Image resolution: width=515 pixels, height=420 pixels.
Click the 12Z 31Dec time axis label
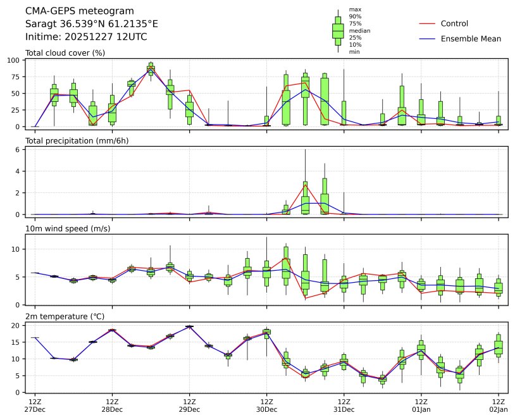[344, 405]
